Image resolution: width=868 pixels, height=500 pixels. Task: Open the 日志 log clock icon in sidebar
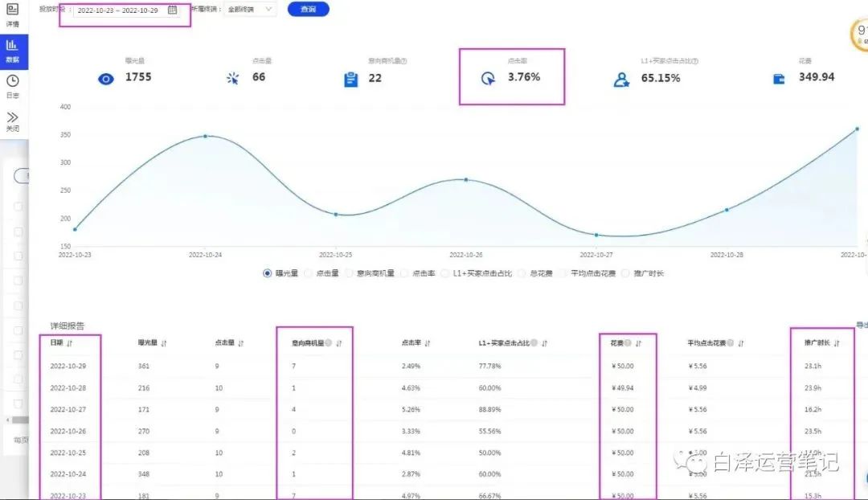pyautogui.click(x=13, y=80)
